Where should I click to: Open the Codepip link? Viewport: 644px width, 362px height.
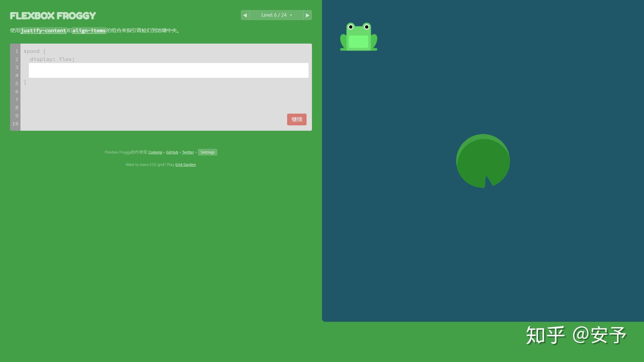click(x=155, y=152)
